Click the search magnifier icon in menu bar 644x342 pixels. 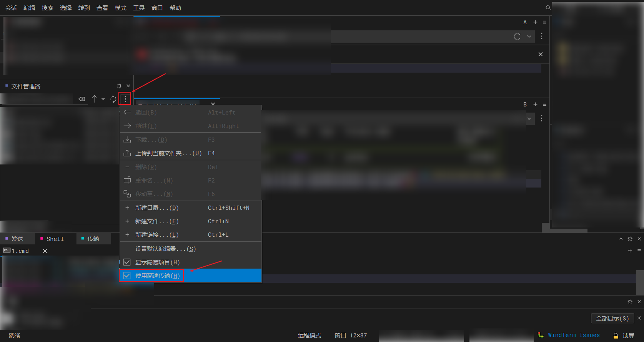(x=548, y=8)
